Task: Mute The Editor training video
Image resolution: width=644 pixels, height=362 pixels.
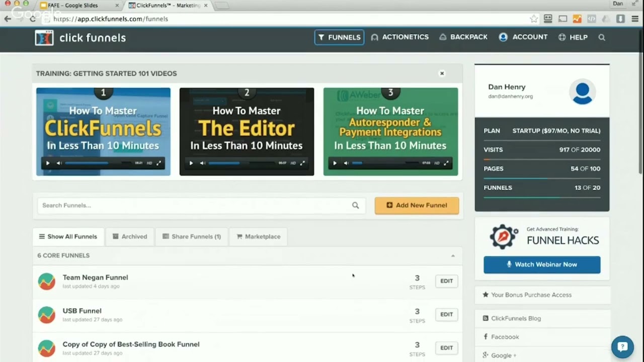Action: click(202, 163)
